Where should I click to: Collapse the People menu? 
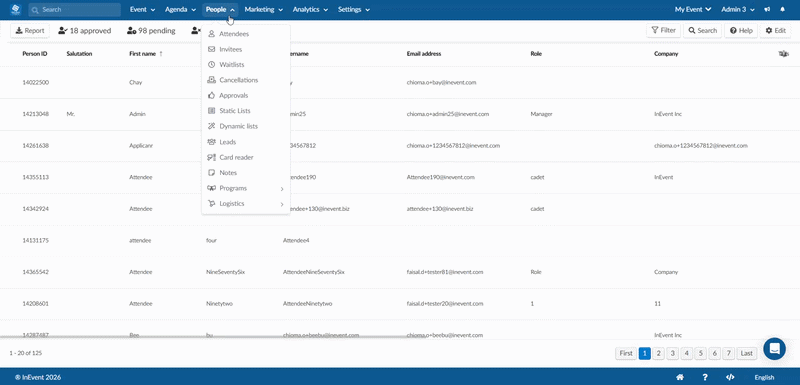pos(220,9)
